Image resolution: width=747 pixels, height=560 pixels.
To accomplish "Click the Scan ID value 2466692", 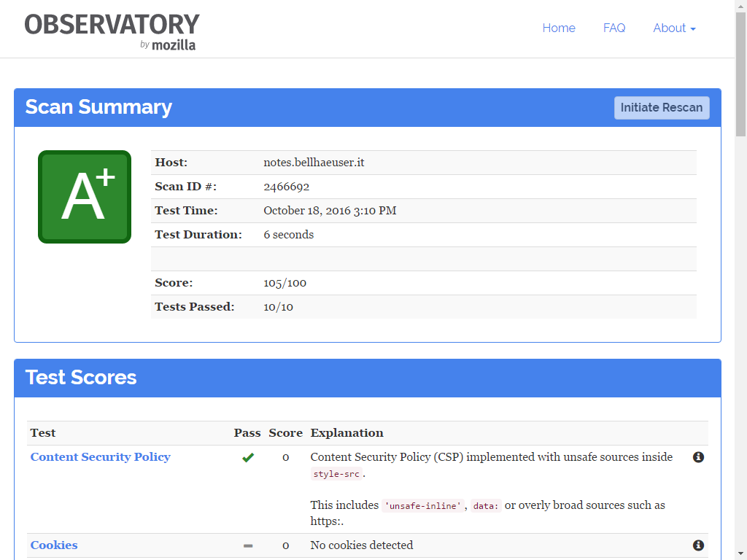I will (286, 187).
